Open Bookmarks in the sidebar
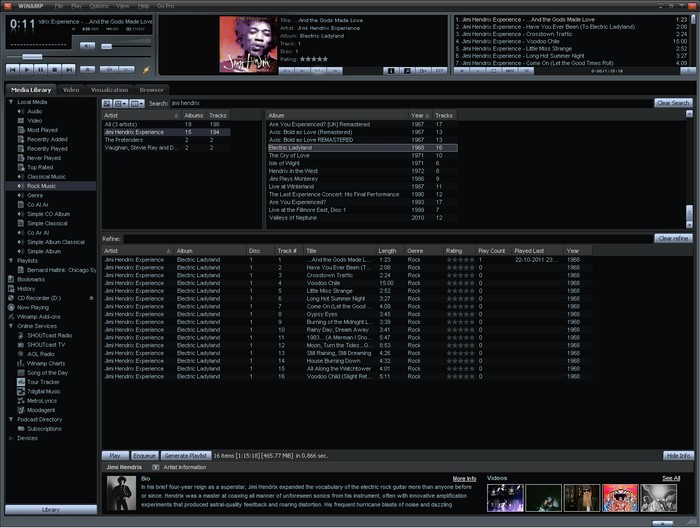This screenshot has width=700, height=528. point(31,279)
